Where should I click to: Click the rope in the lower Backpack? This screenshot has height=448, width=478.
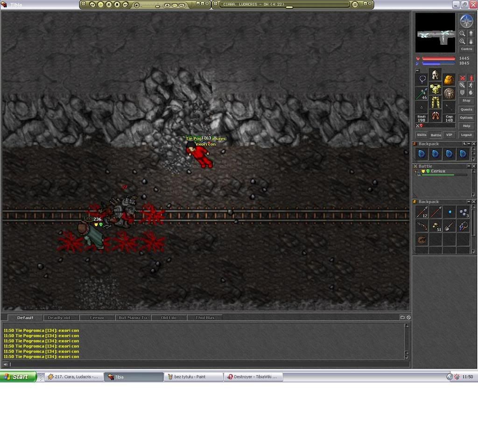click(x=422, y=240)
